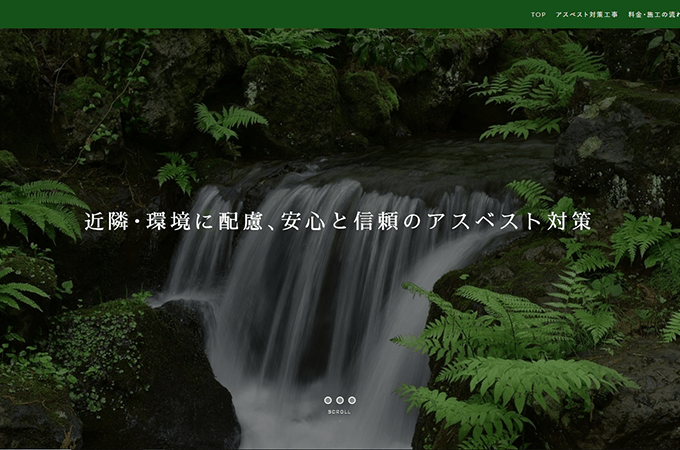Select the middle slideshow indicator dot

coord(340,400)
